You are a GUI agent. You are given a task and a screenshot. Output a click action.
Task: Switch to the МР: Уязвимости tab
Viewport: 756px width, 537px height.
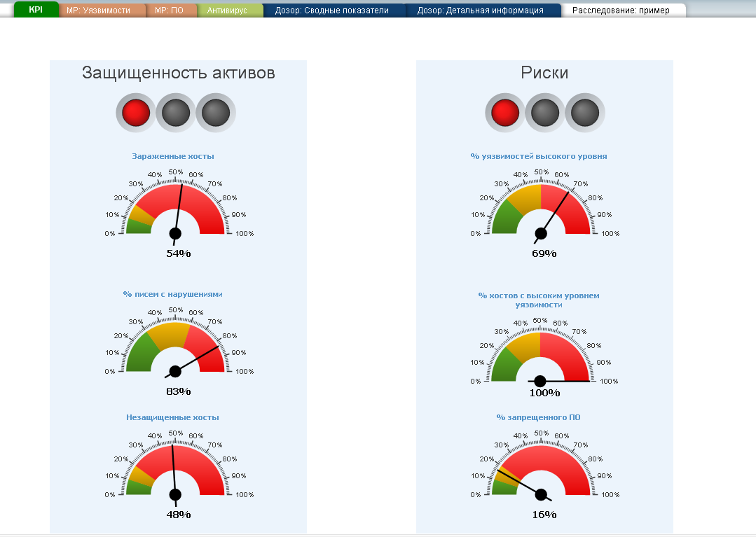(102, 10)
